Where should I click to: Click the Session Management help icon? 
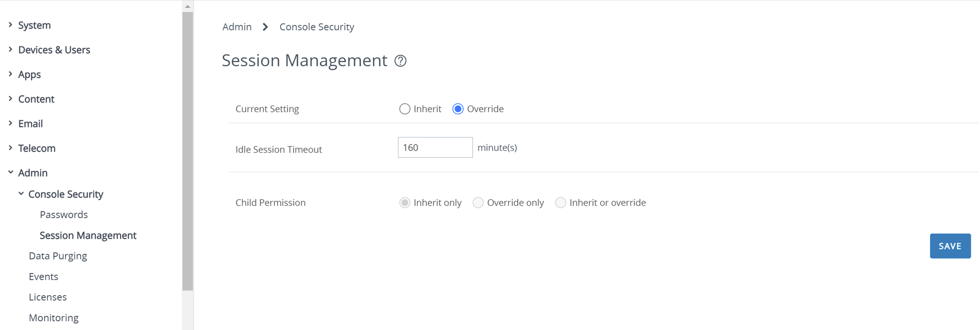coord(401,61)
